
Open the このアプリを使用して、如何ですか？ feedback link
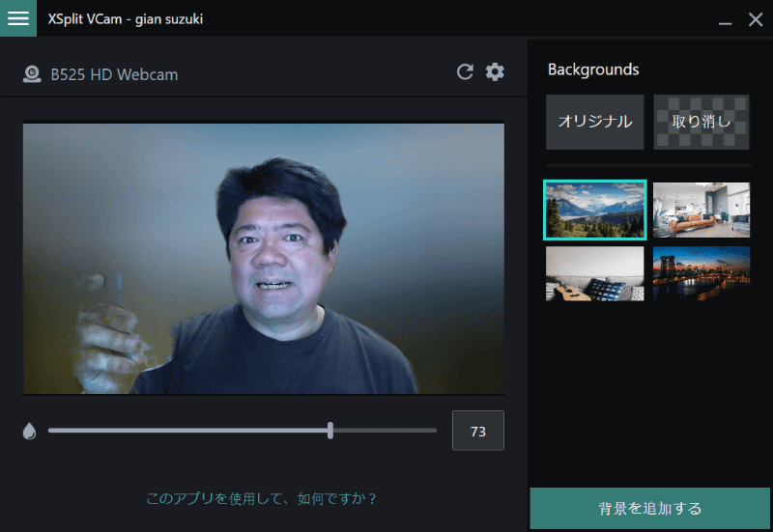[x=261, y=498]
